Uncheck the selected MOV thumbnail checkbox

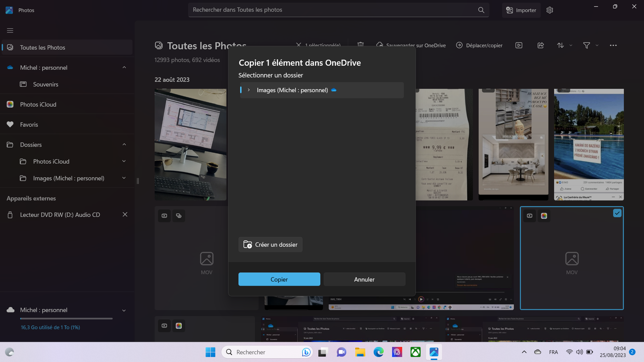point(617,213)
